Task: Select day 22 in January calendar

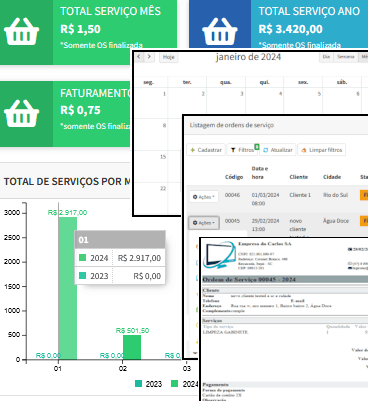Action: pos(163,189)
